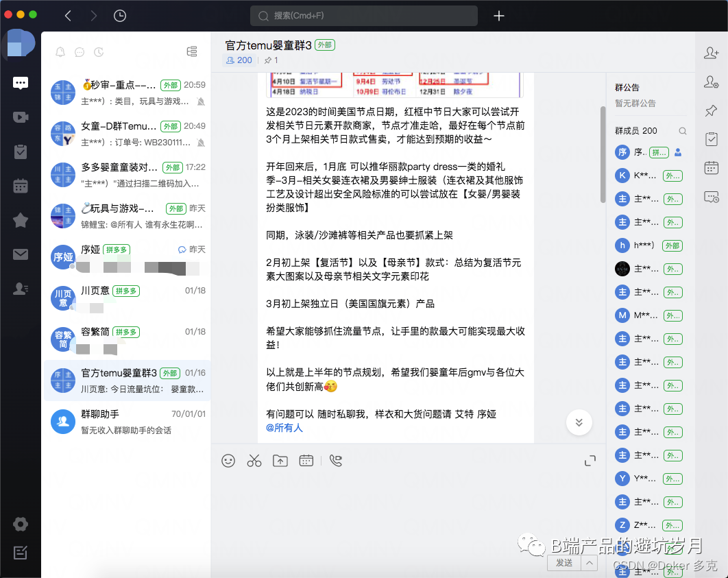The width and height of the screenshot is (728, 578).
Task: Click the schedule calendar icon in message toolbar
Action: tap(306, 461)
